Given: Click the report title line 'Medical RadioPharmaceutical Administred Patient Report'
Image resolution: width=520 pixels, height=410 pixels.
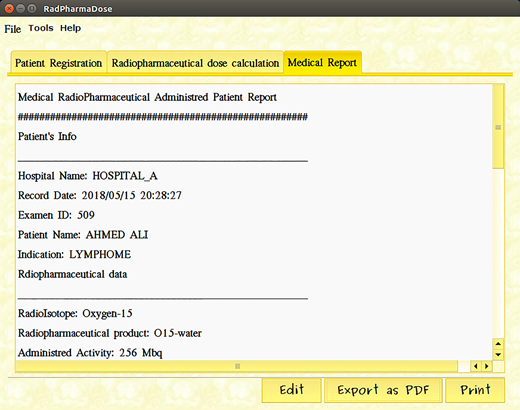Looking at the screenshot, I should (147, 97).
